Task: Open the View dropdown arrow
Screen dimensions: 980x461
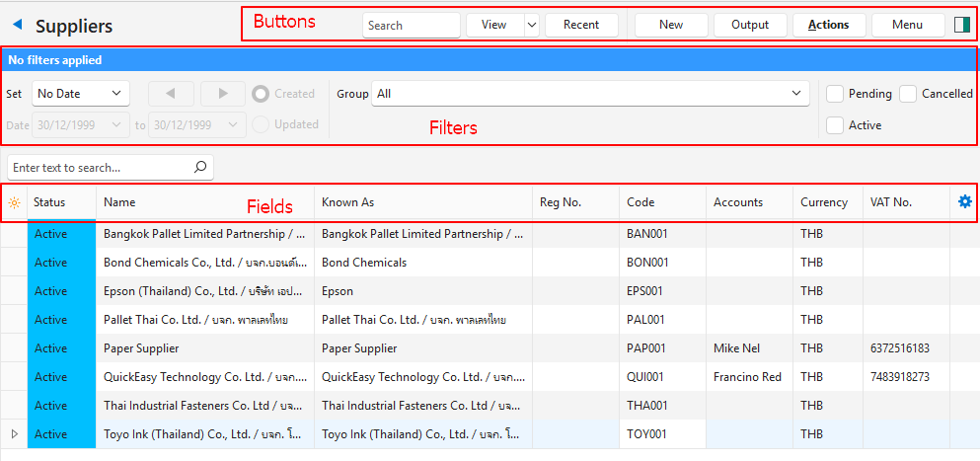Action: 531,25
